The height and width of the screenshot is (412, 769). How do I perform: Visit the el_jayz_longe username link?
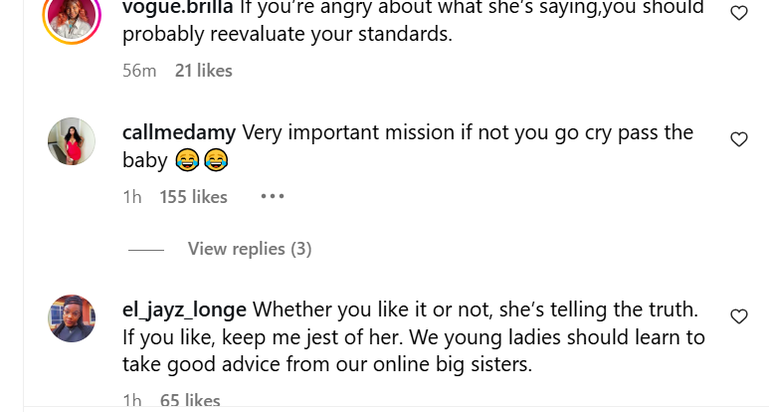click(x=185, y=311)
